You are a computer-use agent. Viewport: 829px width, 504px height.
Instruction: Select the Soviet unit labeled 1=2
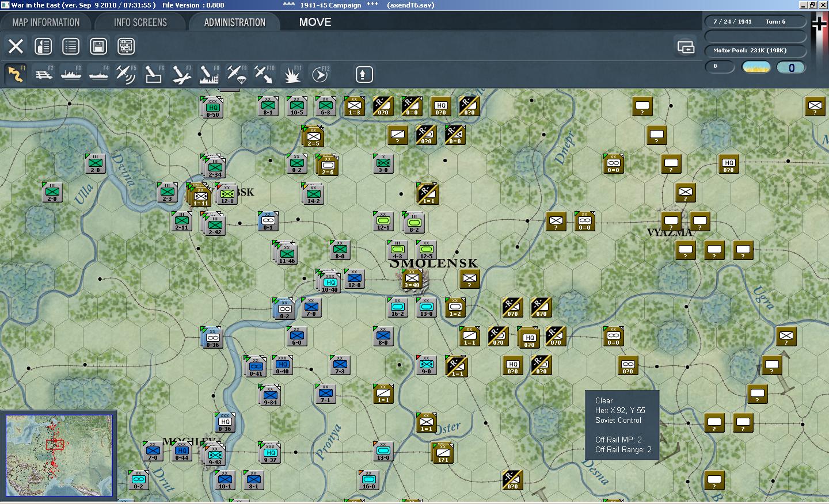click(455, 308)
